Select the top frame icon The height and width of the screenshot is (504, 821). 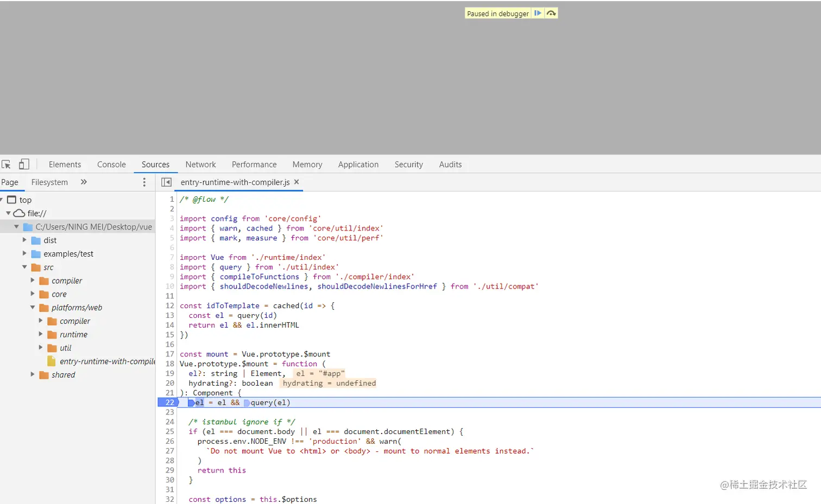(11, 200)
